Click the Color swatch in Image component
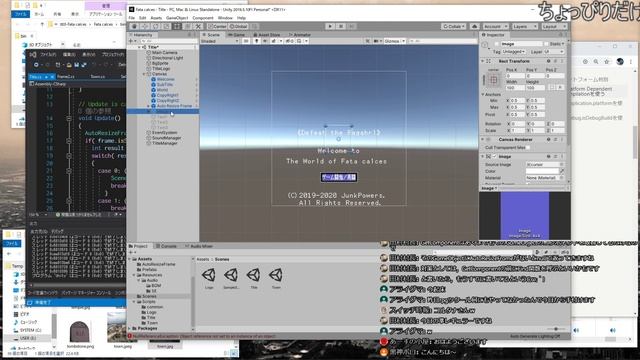 [x=542, y=171]
